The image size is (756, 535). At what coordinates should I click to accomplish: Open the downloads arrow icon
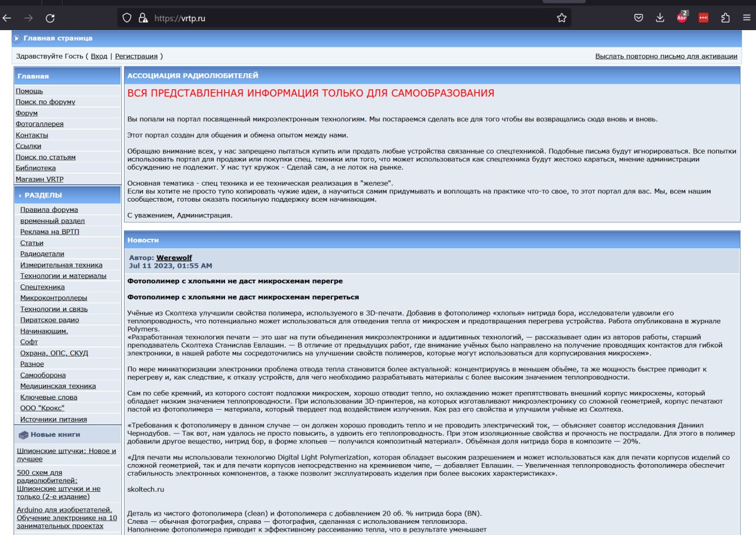coord(660,18)
